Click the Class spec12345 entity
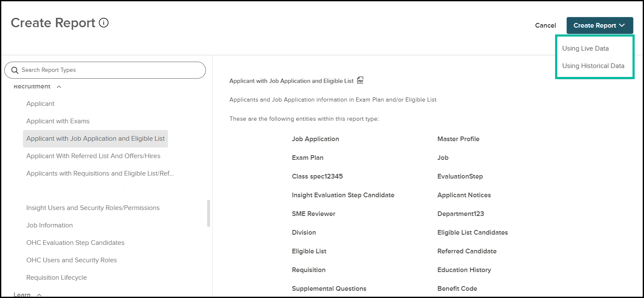Screen dimensions: 644x298 [317, 176]
